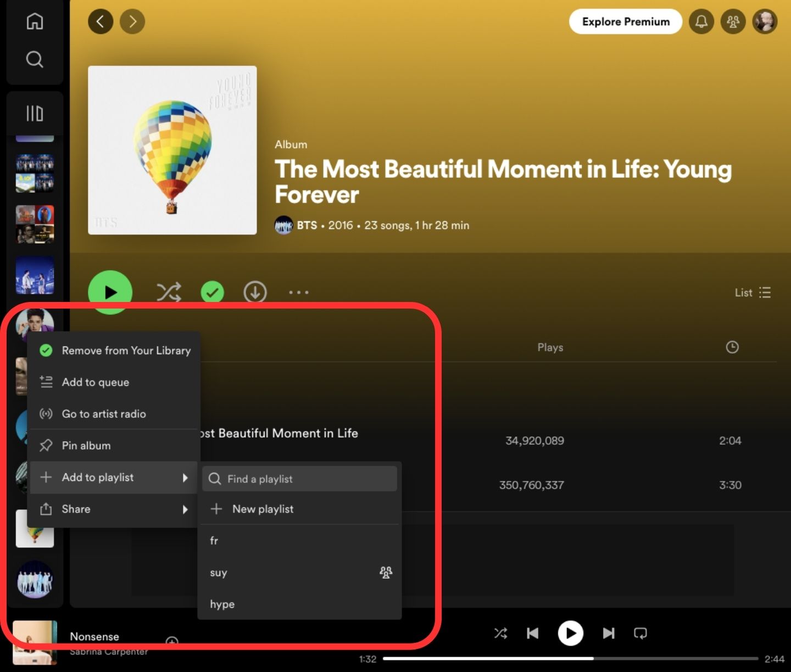This screenshot has width=791, height=672.
Task: Click the Search magnifier icon in sidebar
Action: pos(35,59)
